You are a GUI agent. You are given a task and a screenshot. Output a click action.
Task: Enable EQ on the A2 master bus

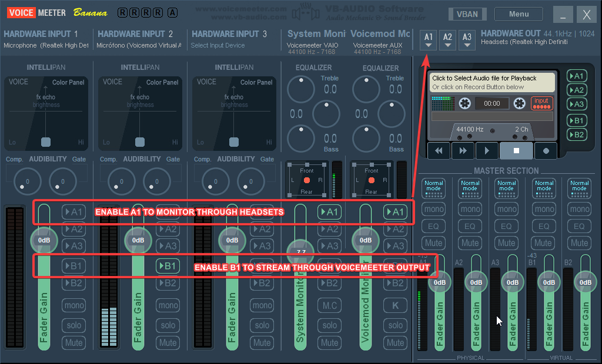(x=470, y=226)
